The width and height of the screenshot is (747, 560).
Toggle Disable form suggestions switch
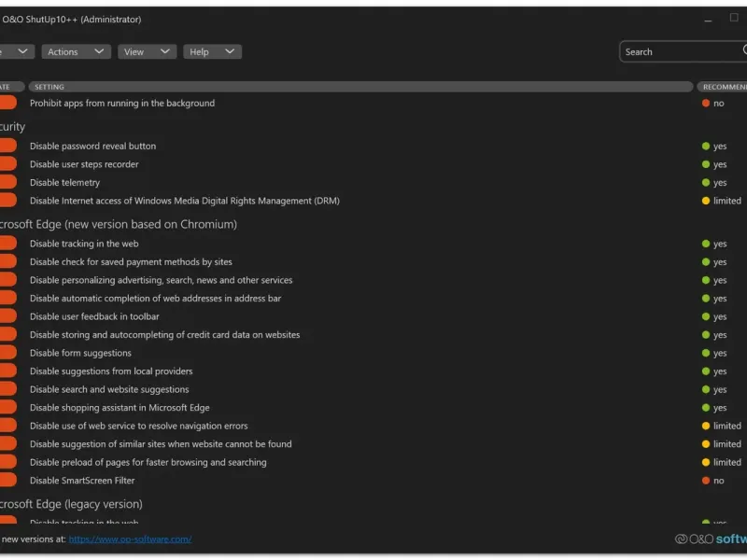click(8, 353)
